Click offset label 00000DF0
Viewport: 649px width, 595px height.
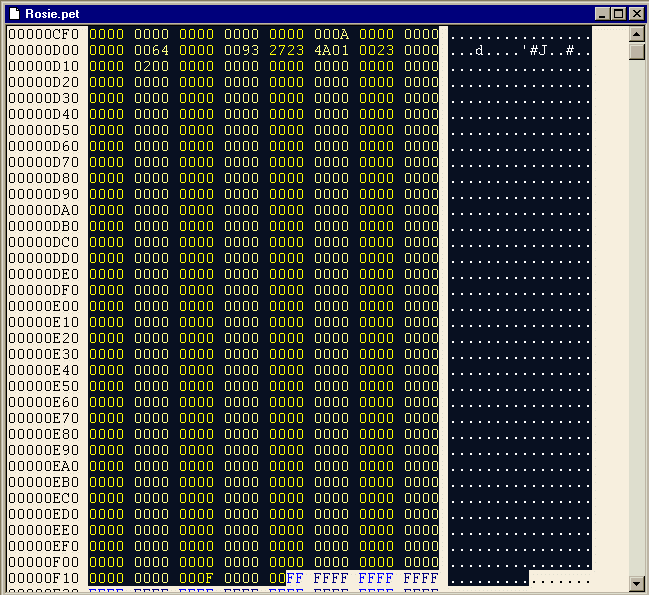tap(43, 290)
